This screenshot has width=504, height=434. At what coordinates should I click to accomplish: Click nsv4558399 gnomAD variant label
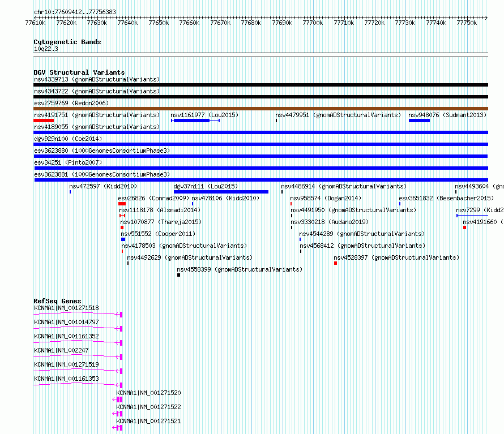pos(240,269)
